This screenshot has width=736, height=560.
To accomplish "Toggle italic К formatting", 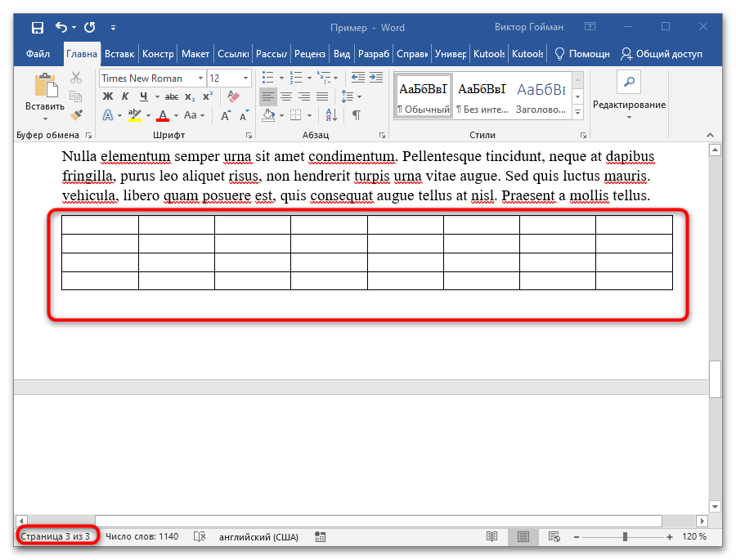I will pyautogui.click(x=125, y=96).
